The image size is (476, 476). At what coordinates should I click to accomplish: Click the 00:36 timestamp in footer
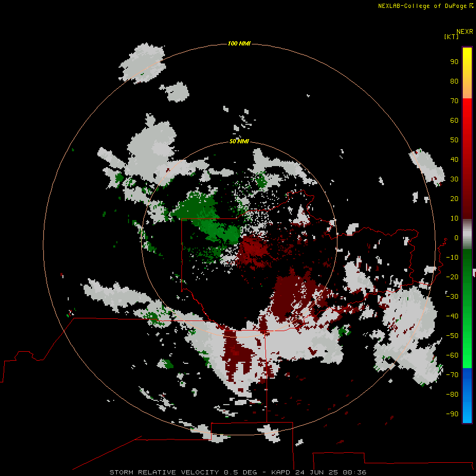coord(354,472)
